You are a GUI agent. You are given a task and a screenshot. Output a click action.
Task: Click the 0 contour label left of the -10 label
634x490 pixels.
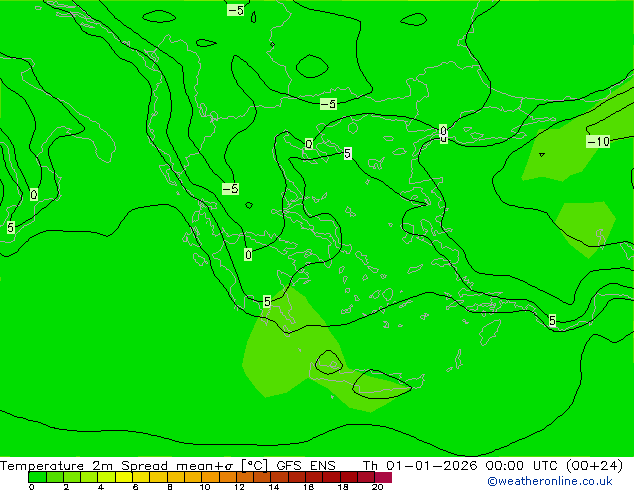pyautogui.click(x=444, y=131)
